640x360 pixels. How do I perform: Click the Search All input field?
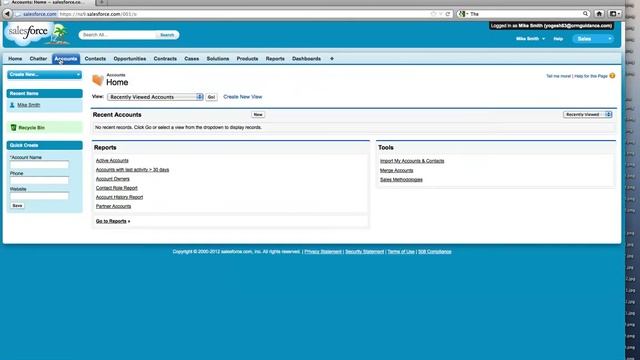(x=118, y=35)
